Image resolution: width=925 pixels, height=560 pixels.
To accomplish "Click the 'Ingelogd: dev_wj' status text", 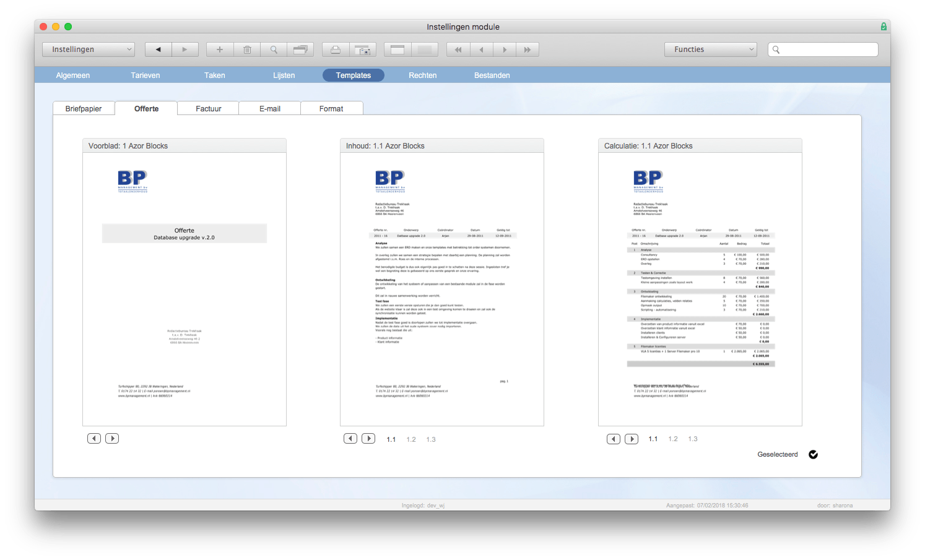I will [423, 506].
